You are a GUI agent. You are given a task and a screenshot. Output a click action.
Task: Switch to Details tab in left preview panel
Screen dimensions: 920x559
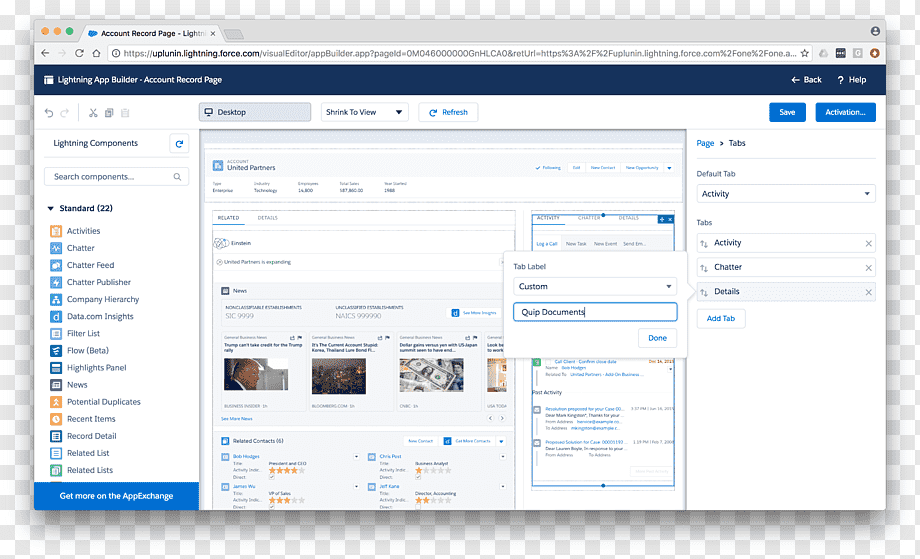pos(268,218)
